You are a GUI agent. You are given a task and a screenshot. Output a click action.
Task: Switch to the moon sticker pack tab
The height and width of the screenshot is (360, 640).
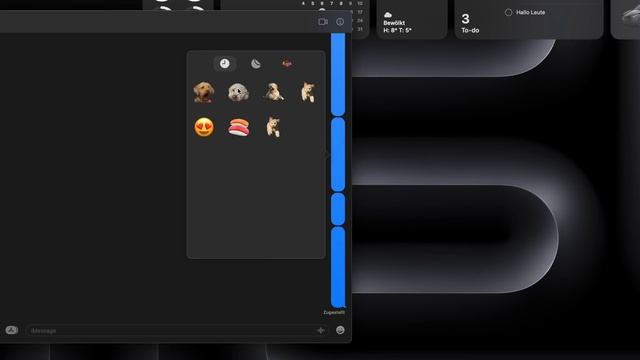click(256, 64)
